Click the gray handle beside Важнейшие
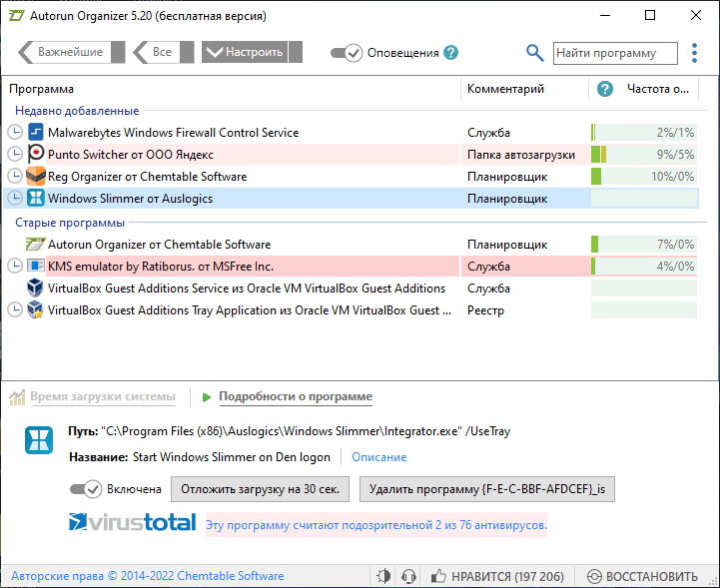Screen dimensions: 720x588 119,52
